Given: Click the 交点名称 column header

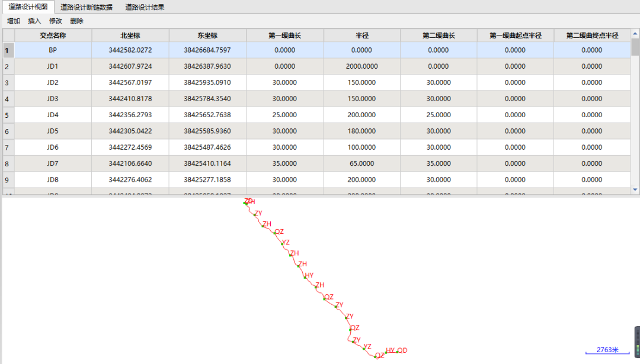Looking at the screenshot, I should (53, 36).
